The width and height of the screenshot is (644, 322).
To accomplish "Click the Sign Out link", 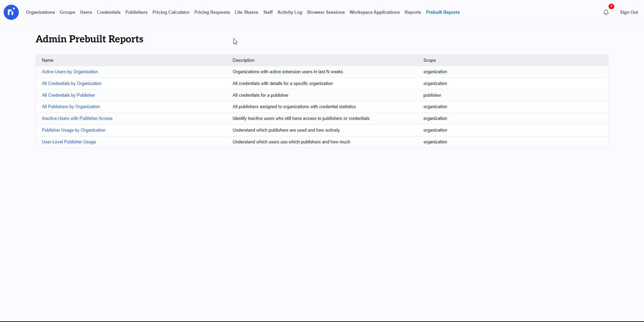I will 629,12.
